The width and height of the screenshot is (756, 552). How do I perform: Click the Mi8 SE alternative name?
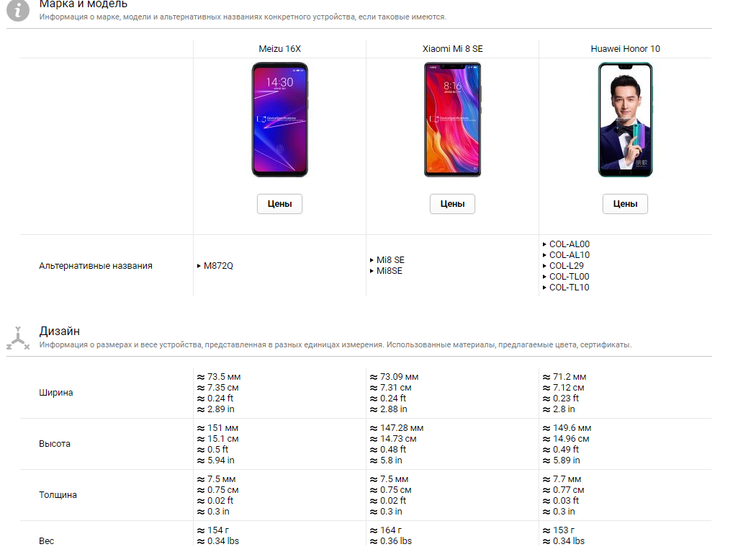coord(390,260)
